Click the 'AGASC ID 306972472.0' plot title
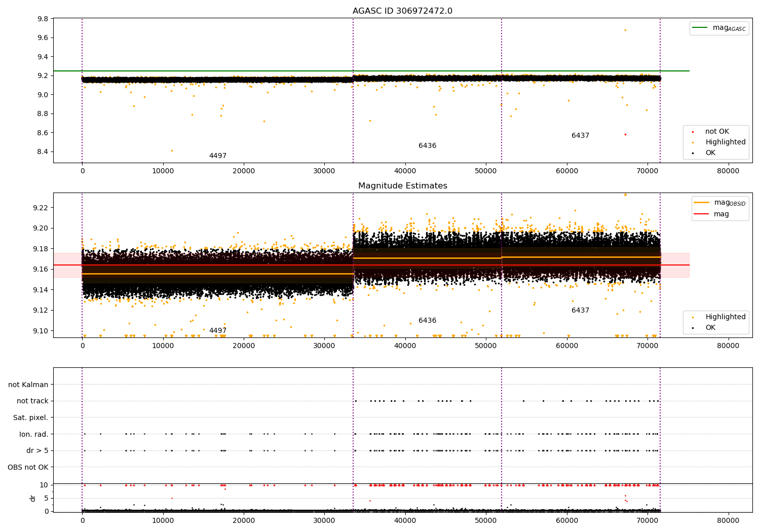 402,11
